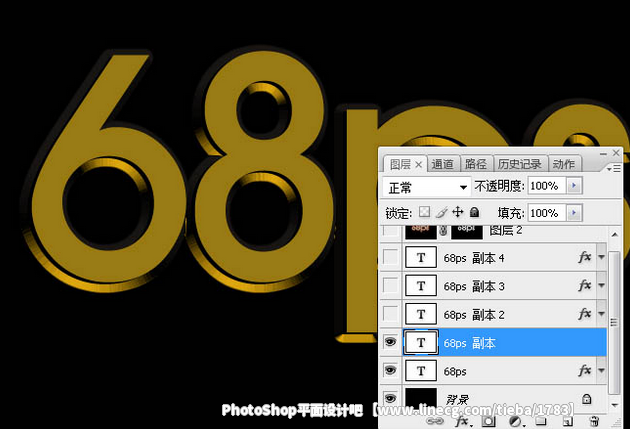Click the lock transparent pixels icon
This screenshot has height=429, width=630.
click(x=424, y=213)
